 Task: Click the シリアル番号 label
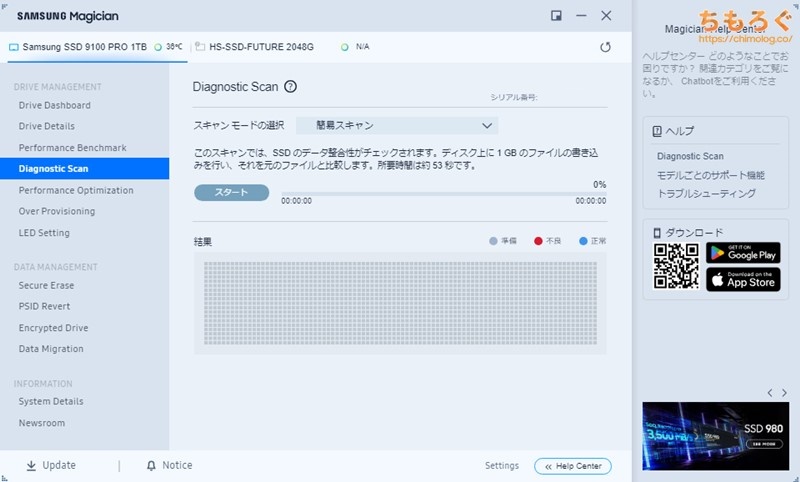pyautogui.click(x=514, y=97)
